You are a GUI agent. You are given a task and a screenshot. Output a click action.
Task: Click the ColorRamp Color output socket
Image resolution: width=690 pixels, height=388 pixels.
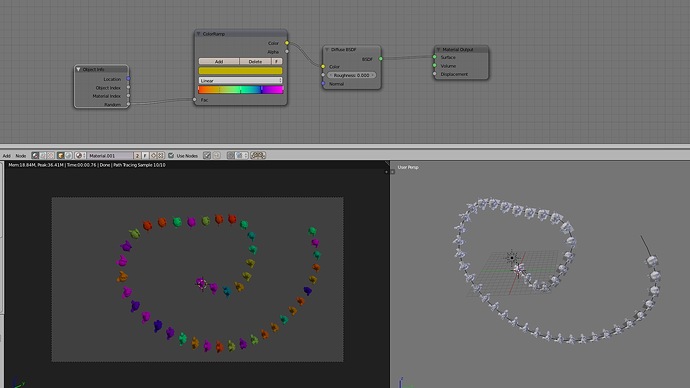pyautogui.click(x=287, y=43)
